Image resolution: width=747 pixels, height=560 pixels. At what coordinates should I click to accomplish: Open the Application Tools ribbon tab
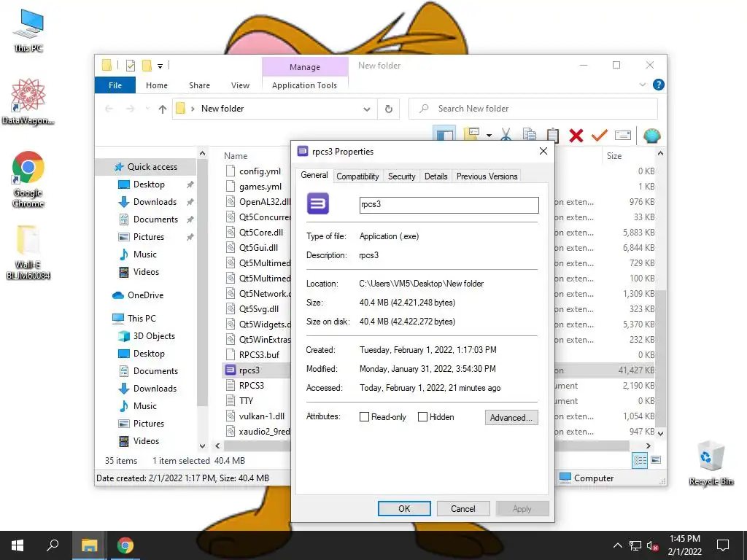pyautogui.click(x=304, y=85)
